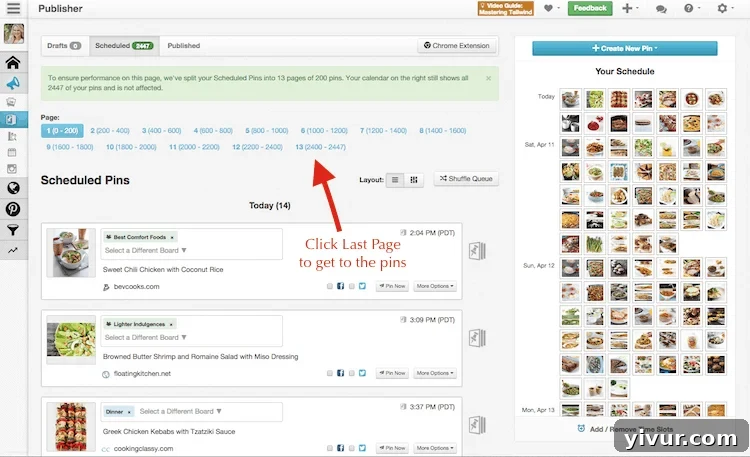Open the megaphone Publisher section
Screen dimensions: 750x457
pos(13,84)
